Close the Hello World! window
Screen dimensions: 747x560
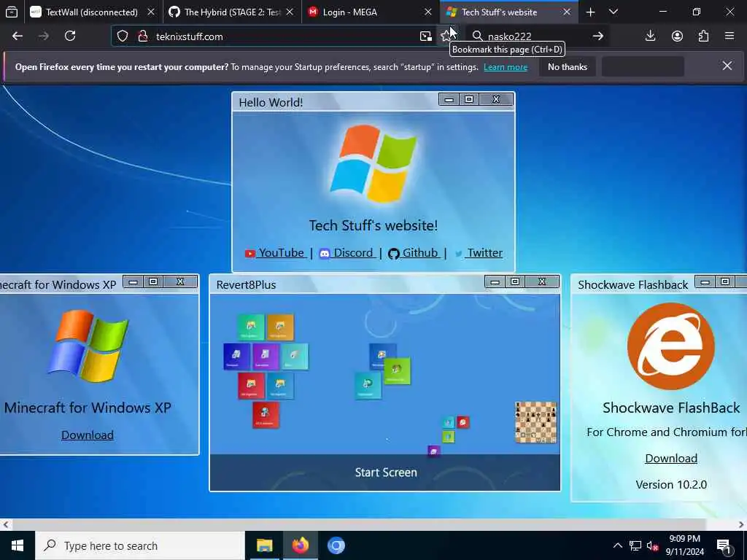[496, 99]
